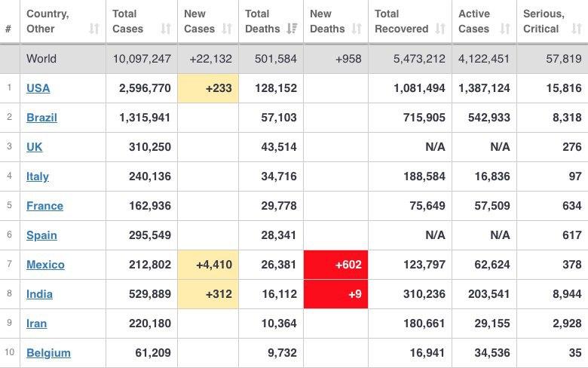Click UK total recovered N/A cell
The height and width of the screenshot is (368, 588).
[410, 147]
